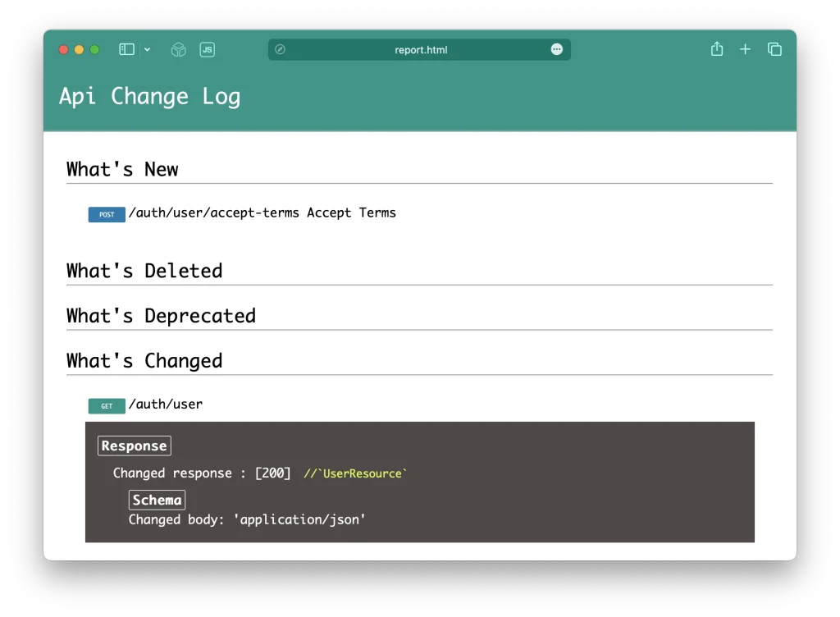Screen dimensions: 840x617
Task: Click the green traffic light to zoom window
Action: tap(94, 49)
